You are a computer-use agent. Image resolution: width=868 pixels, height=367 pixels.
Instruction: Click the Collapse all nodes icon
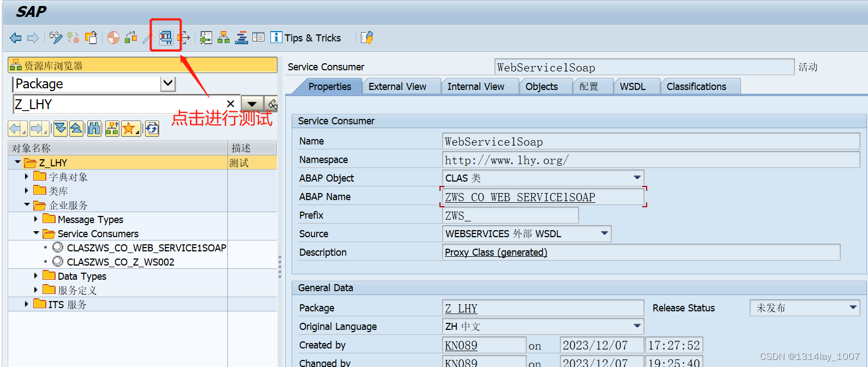76,129
